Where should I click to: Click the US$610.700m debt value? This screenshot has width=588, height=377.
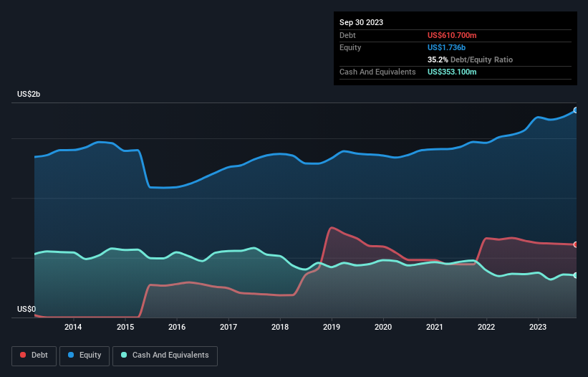pyautogui.click(x=452, y=35)
